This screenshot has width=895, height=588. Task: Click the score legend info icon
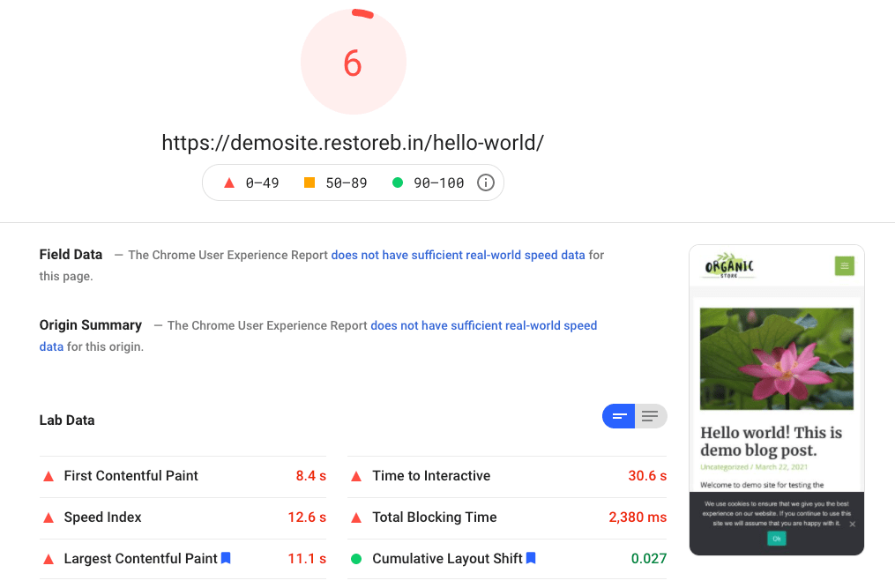[x=485, y=182]
